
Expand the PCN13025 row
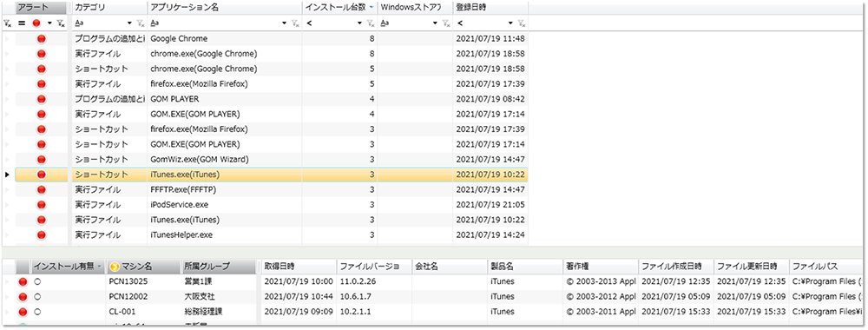tap(7, 281)
